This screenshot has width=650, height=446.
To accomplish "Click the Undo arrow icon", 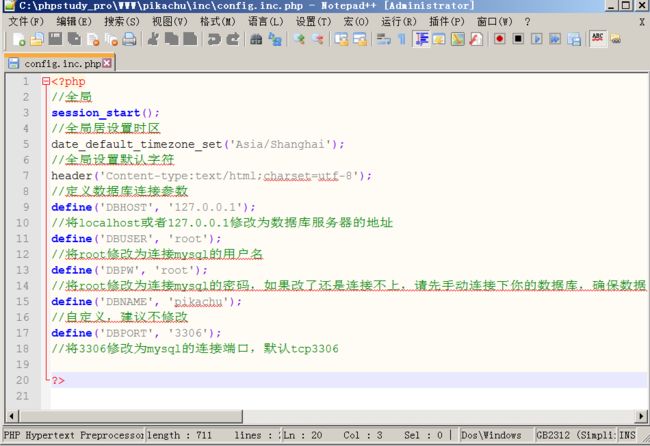I will tap(214, 39).
